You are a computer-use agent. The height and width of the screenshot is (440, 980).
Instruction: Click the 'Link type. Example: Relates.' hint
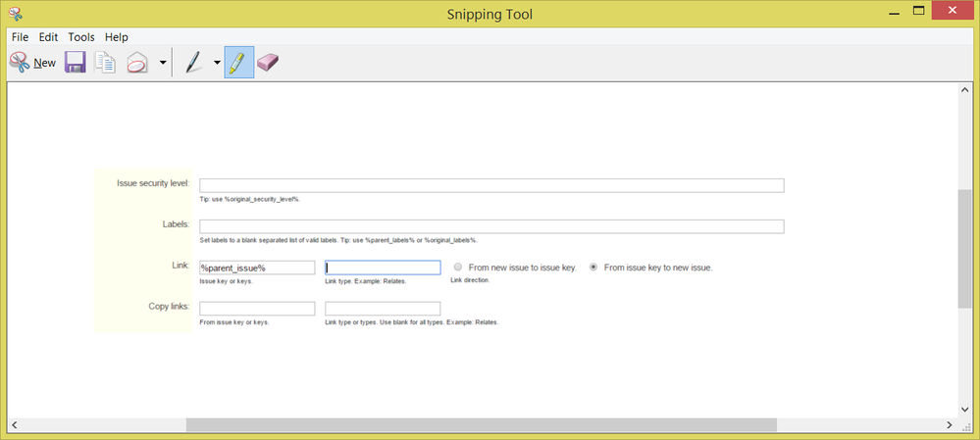pyautogui.click(x=366, y=281)
